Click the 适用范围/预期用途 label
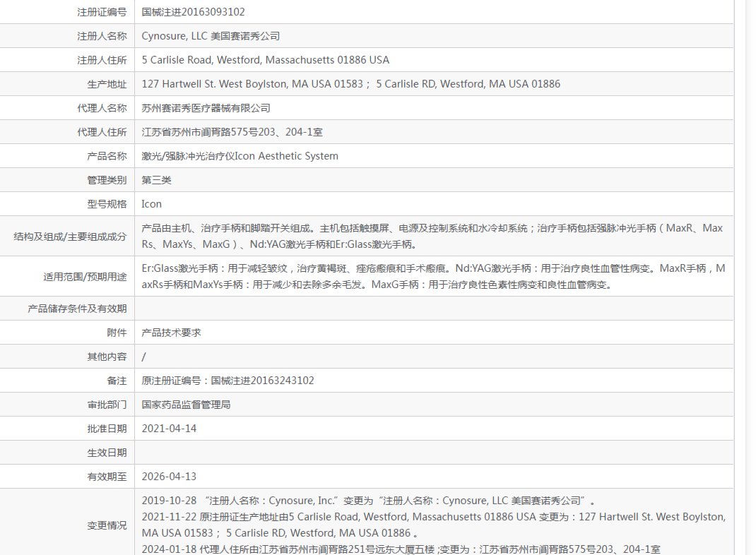 85,277
